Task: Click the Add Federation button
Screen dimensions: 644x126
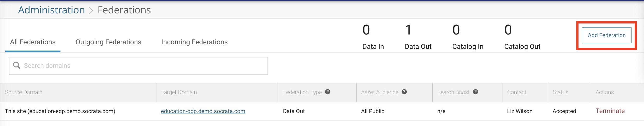Action: tap(606, 35)
